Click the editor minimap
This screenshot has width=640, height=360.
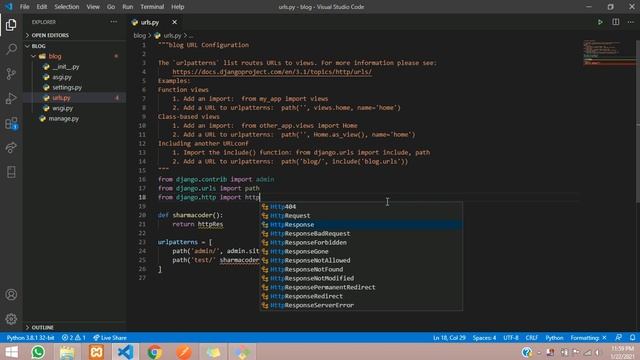(x=609, y=53)
